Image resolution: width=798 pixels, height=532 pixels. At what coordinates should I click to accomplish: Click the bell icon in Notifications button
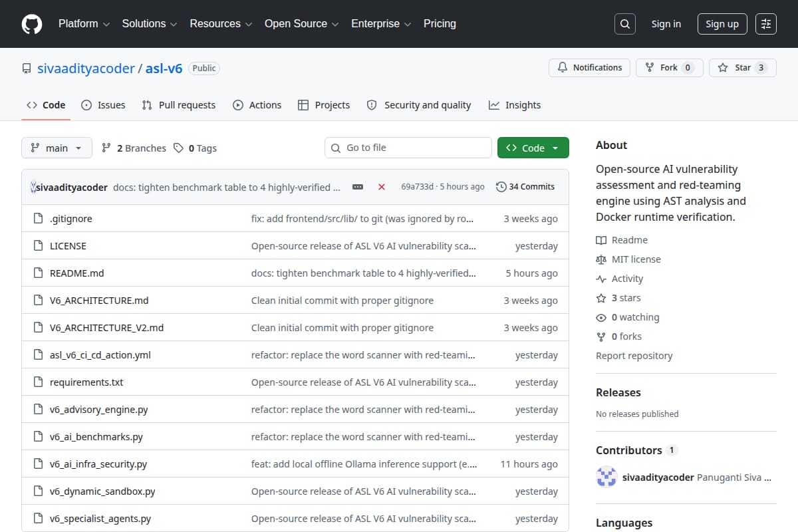click(563, 68)
